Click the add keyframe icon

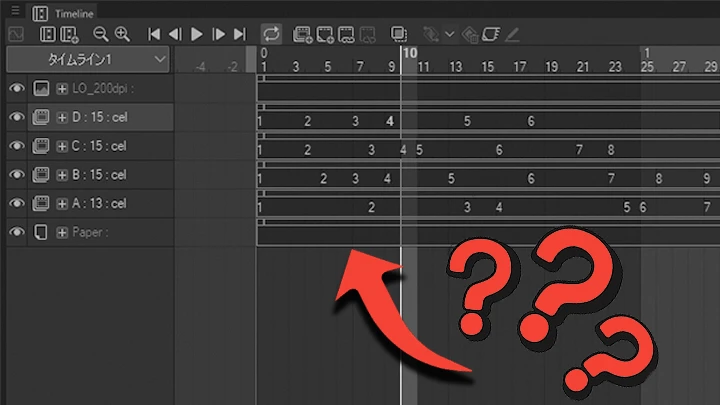click(431, 34)
